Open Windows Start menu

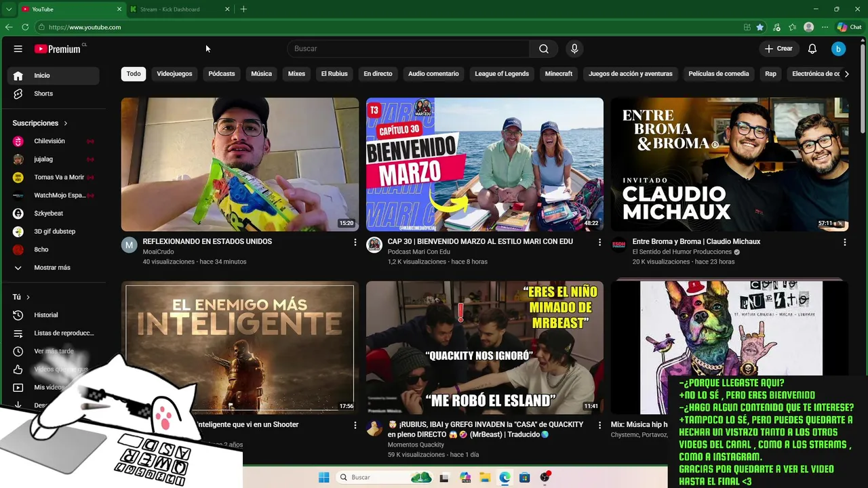tap(323, 477)
